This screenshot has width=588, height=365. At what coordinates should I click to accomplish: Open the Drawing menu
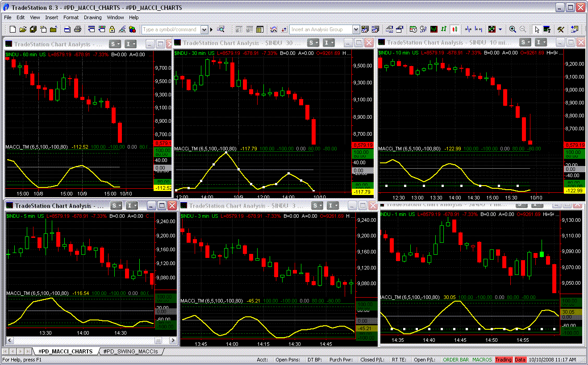click(93, 17)
